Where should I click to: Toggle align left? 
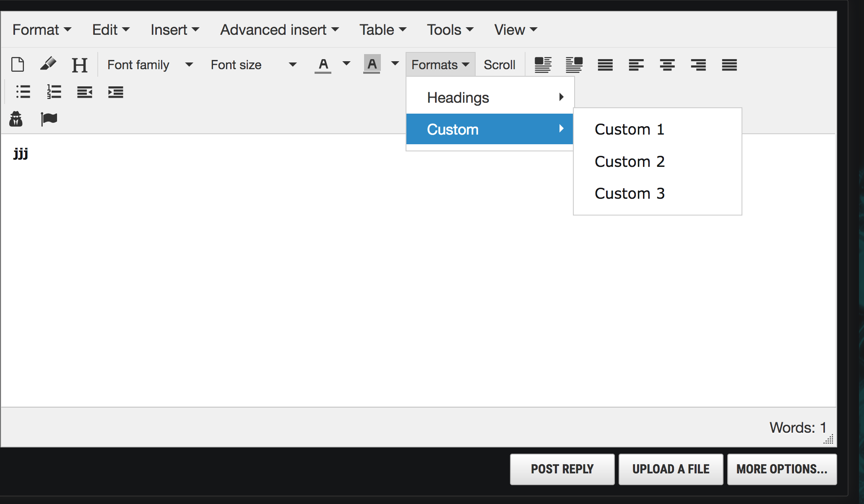[x=636, y=65]
